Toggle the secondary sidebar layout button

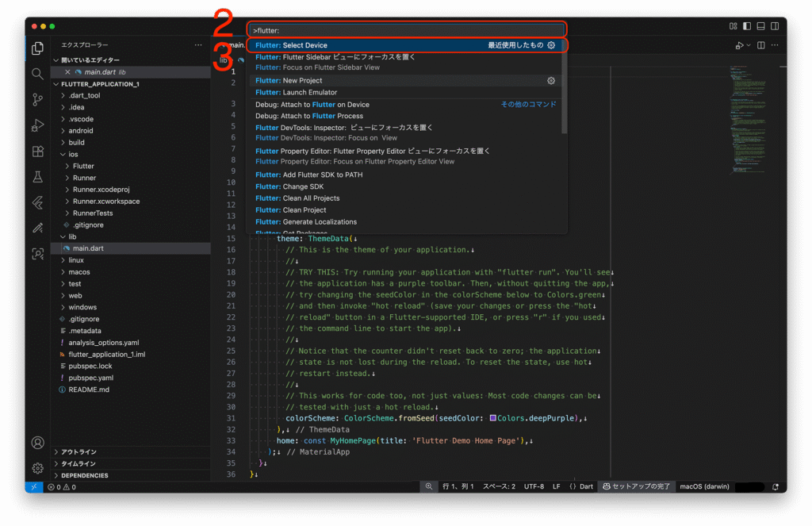coord(775,26)
